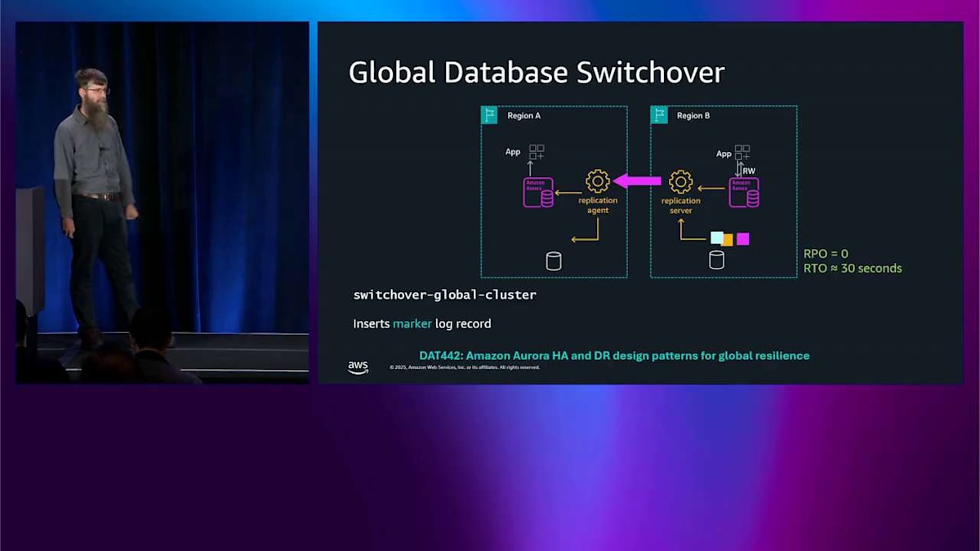Click the "RPO = 0" text
Screen dimensions: 980x551
click(x=826, y=254)
